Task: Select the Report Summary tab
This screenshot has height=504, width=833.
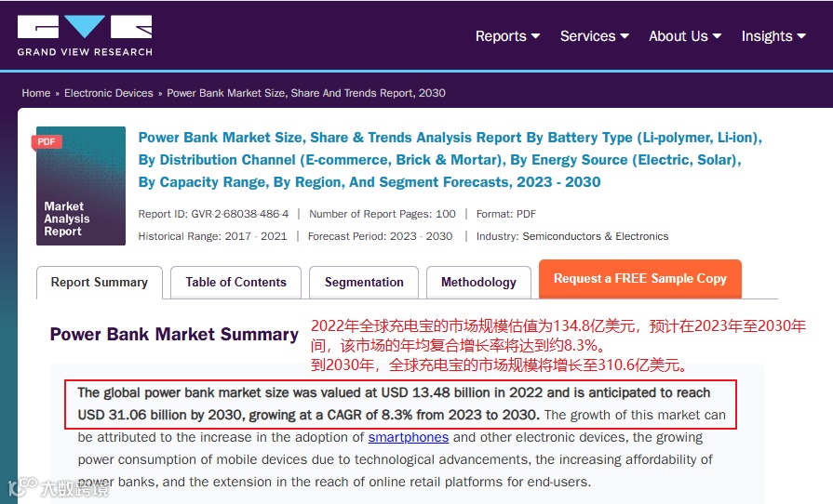Action: pos(100,283)
